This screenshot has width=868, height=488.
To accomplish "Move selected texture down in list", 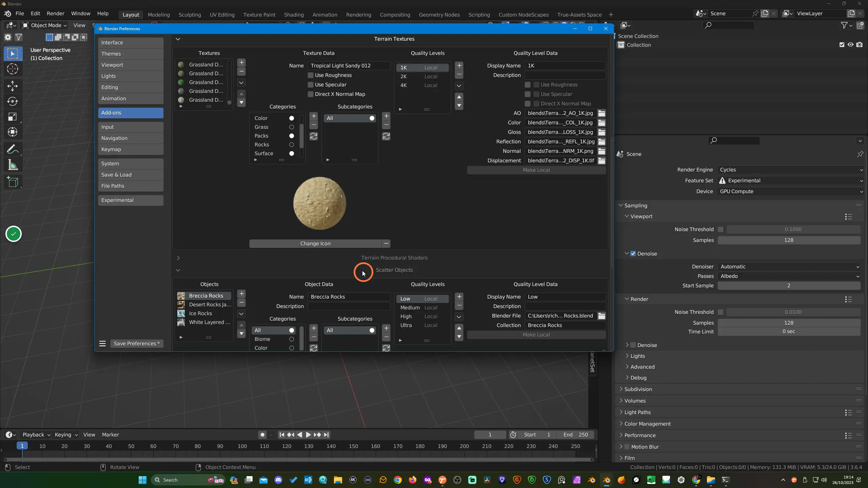I will [x=241, y=102].
